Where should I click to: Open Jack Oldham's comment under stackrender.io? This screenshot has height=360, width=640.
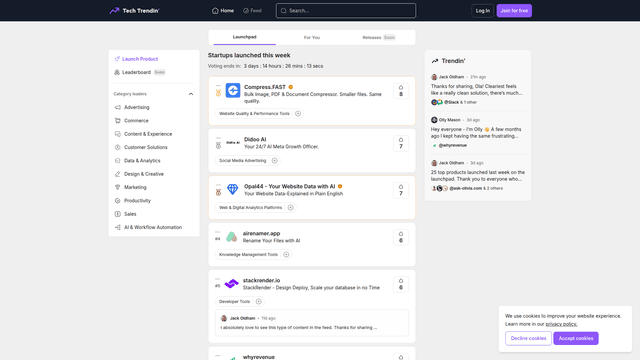coord(312,323)
